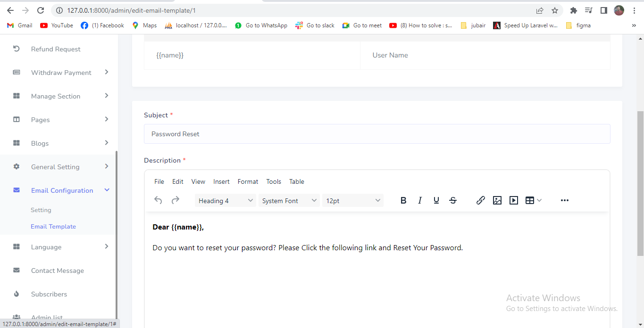Undo the last editor change
The height and width of the screenshot is (328, 644).
tap(159, 200)
